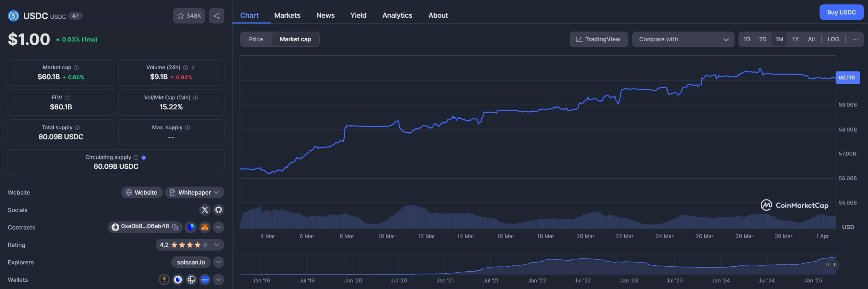Switch chart to Price view

(256, 39)
